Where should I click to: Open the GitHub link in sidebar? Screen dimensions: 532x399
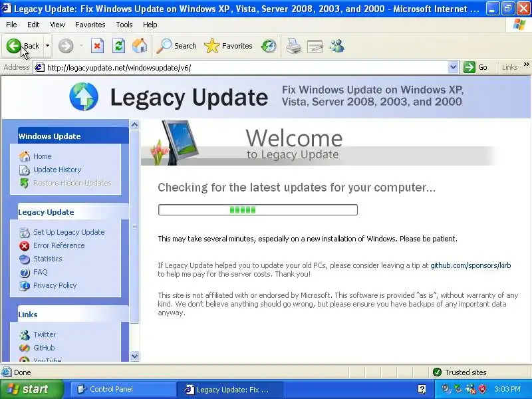click(44, 348)
